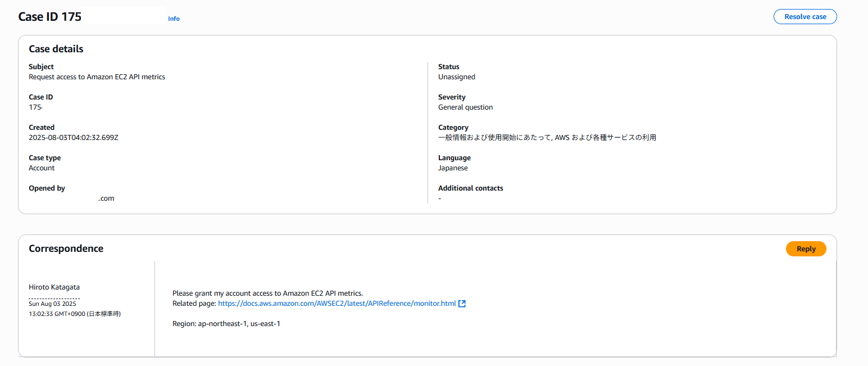Screen dimensions: 868x366
Task: Click the "Case type" field label
Action: [45, 158]
